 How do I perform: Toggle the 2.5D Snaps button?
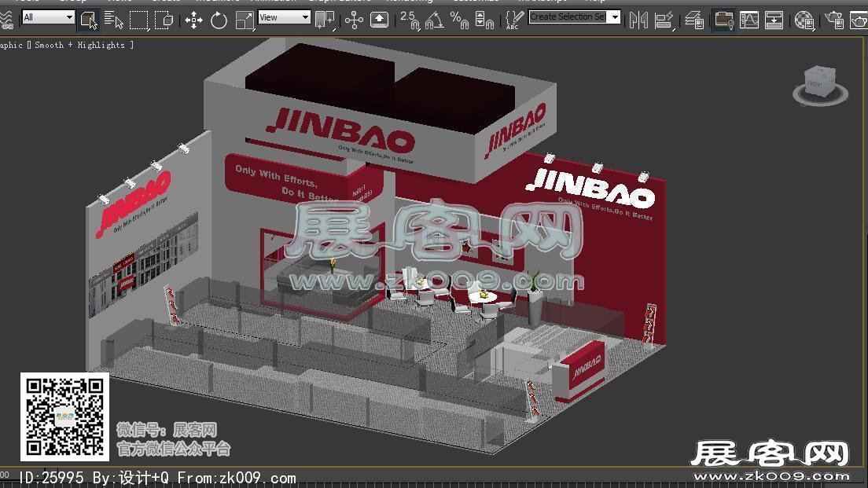410,20
